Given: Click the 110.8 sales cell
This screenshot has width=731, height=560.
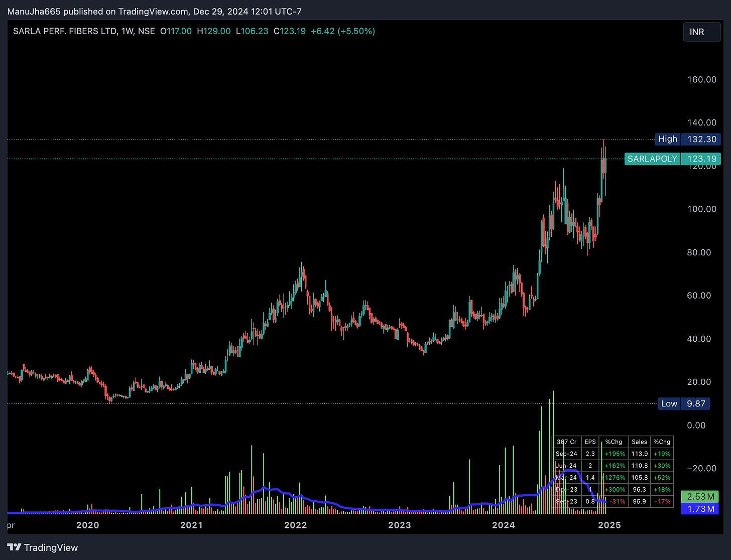Looking at the screenshot, I should 639,466.
